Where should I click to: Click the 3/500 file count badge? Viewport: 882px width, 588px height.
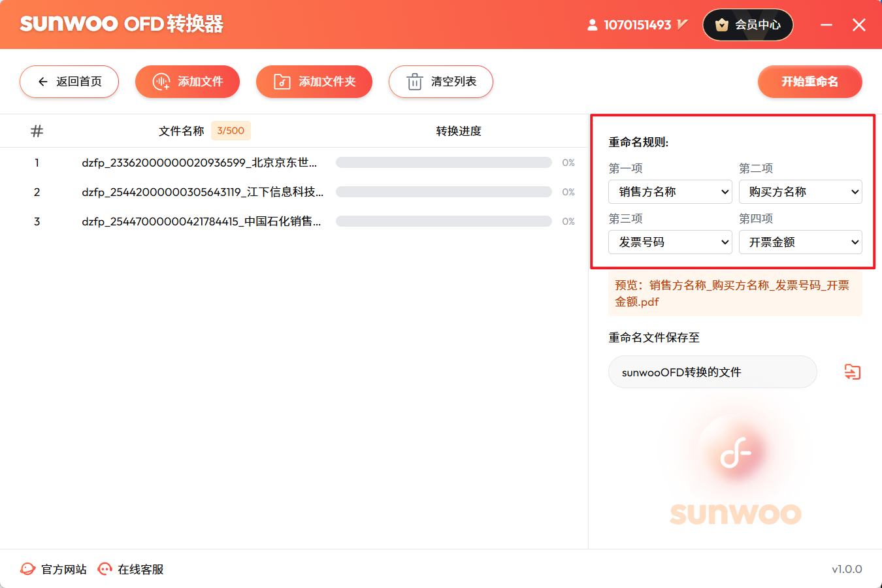coord(231,131)
